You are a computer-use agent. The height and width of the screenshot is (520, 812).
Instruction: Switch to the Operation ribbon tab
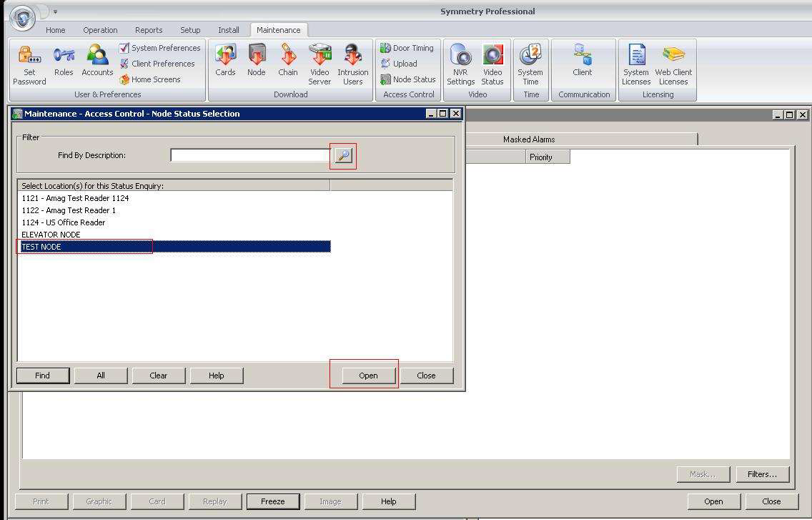(101, 30)
